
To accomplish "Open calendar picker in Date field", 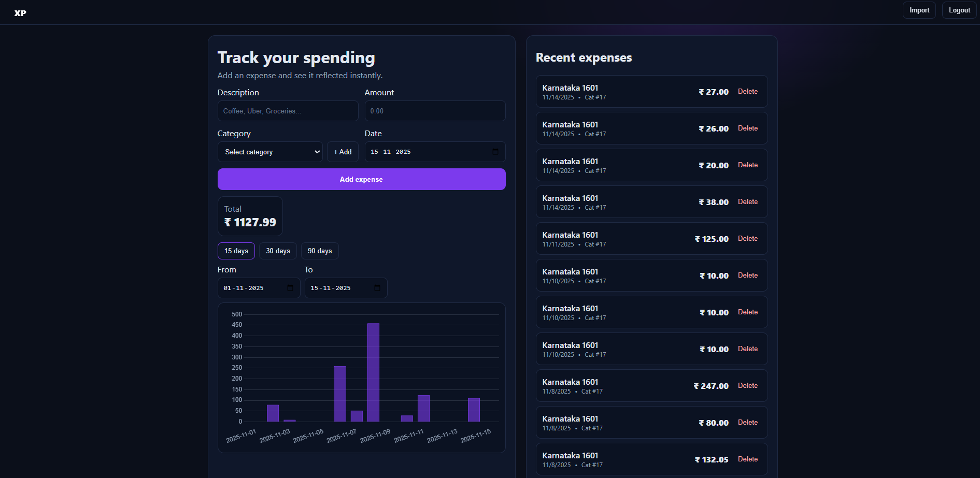I will click(495, 152).
